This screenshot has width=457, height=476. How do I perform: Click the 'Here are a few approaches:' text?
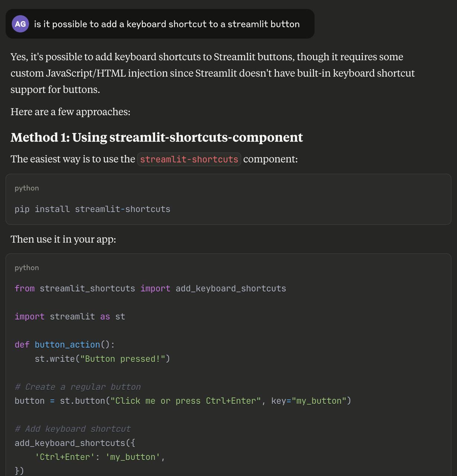click(70, 112)
